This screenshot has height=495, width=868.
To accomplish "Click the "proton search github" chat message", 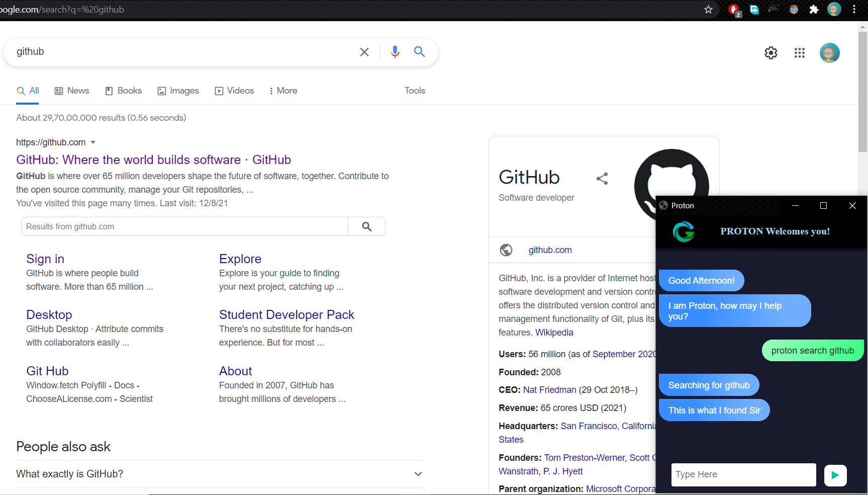I will 813,351.
